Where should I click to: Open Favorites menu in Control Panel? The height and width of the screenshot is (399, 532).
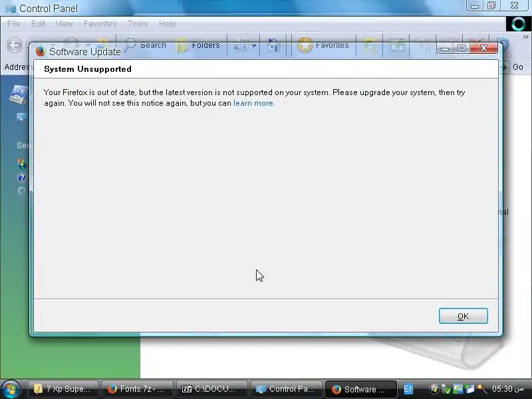pyautogui.click(x=100, y=24)
